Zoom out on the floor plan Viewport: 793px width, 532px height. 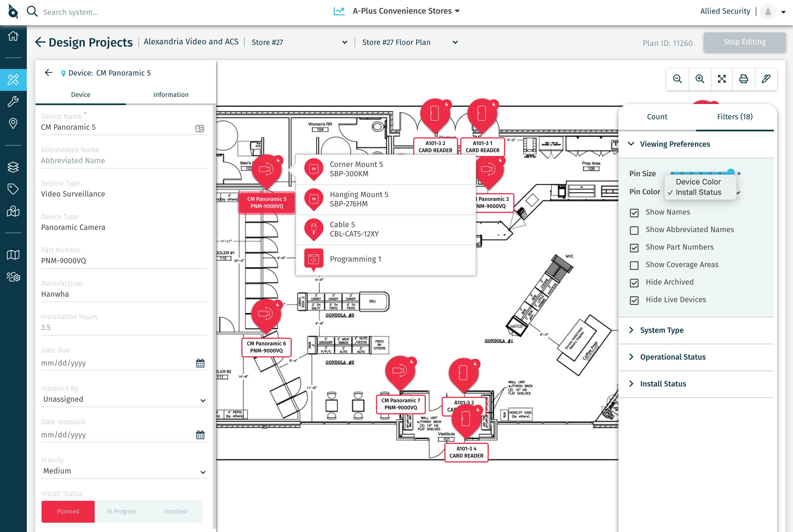(677, 79)
